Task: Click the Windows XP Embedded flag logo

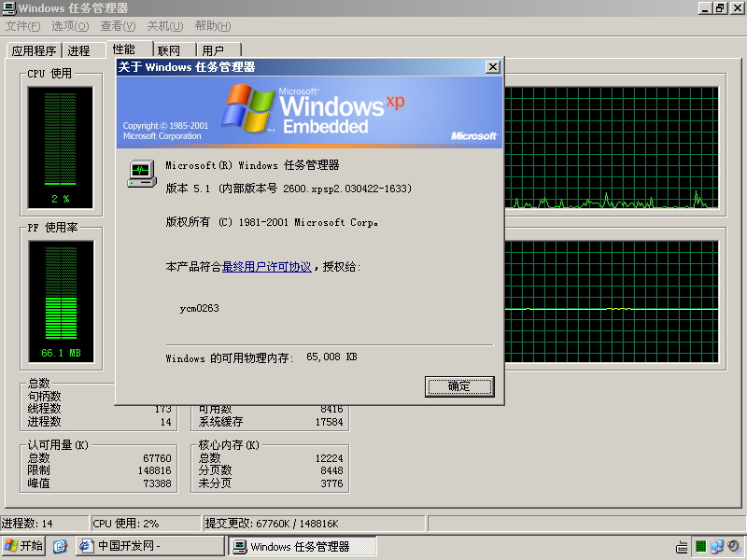Action: 247,107
